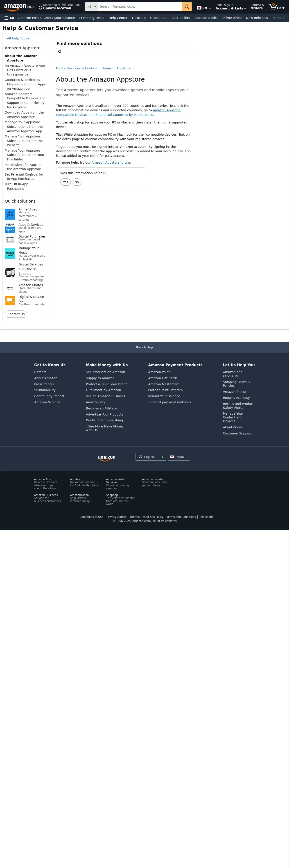Open Customer Support footer link

point(237,433)
